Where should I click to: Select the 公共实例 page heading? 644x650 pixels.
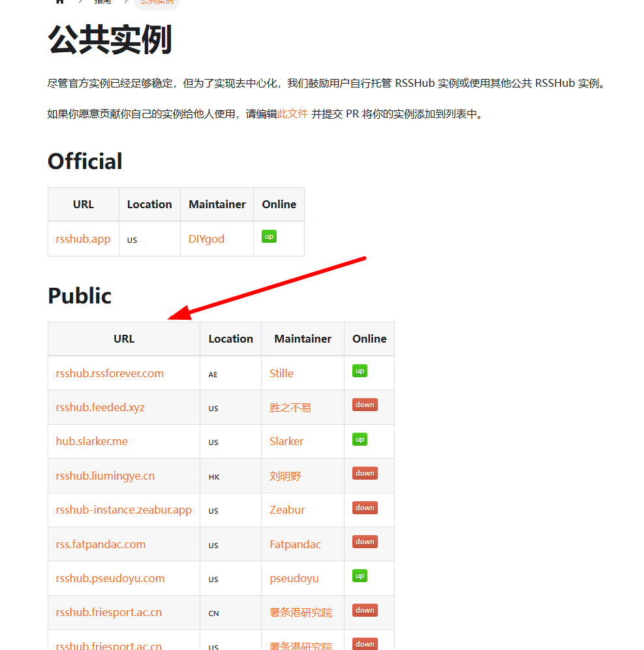pos(110,40)
